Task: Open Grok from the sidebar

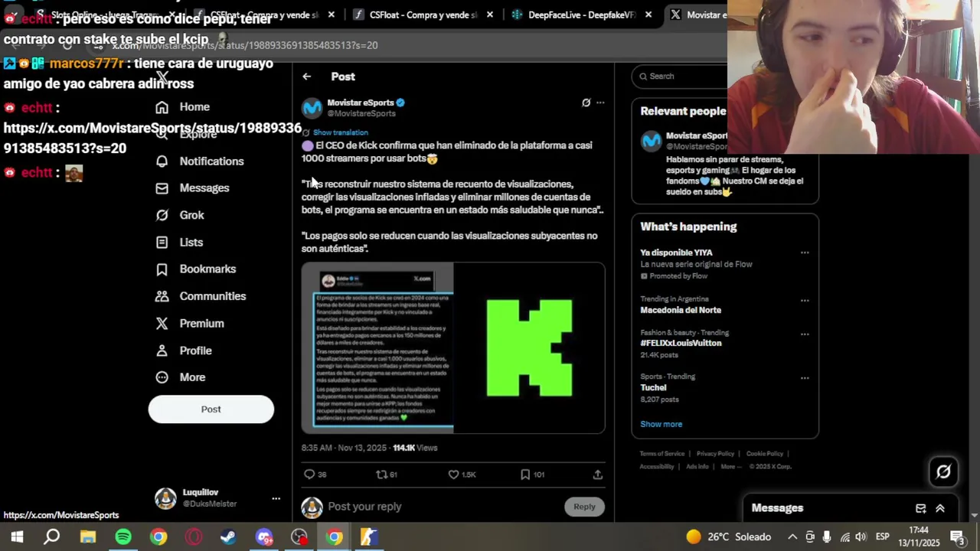Action: (180, 215)
